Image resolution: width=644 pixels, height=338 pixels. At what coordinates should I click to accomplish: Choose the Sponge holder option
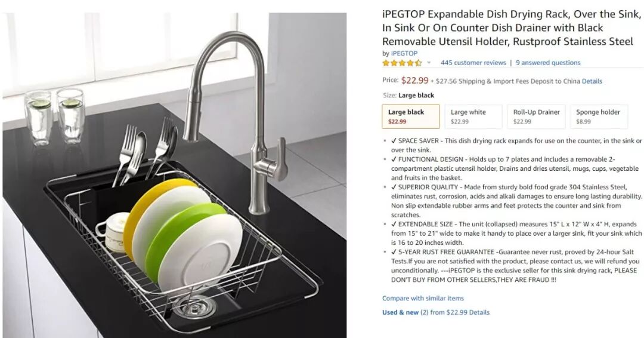(x=599, y=116)
